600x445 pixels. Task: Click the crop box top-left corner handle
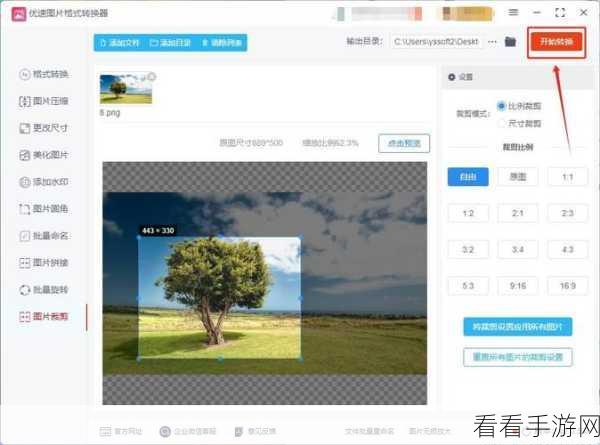139,237
